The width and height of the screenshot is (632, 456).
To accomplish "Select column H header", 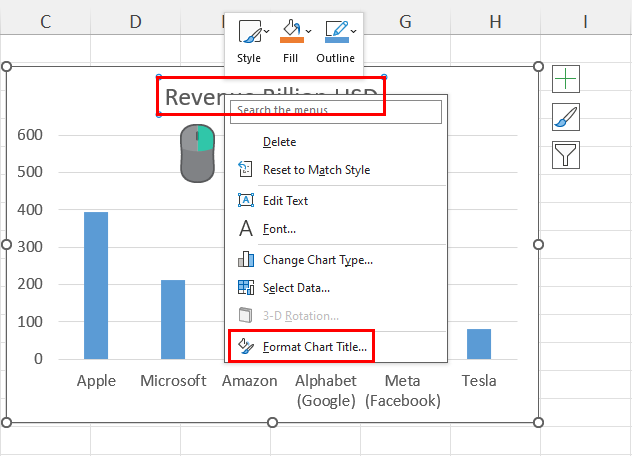I will pos(495,21).
